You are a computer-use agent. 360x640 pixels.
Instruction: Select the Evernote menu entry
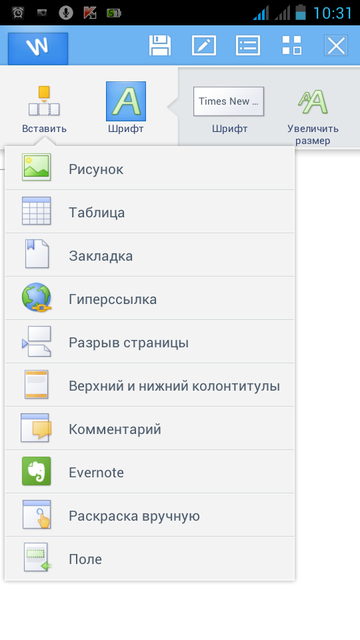pos(150,471)
